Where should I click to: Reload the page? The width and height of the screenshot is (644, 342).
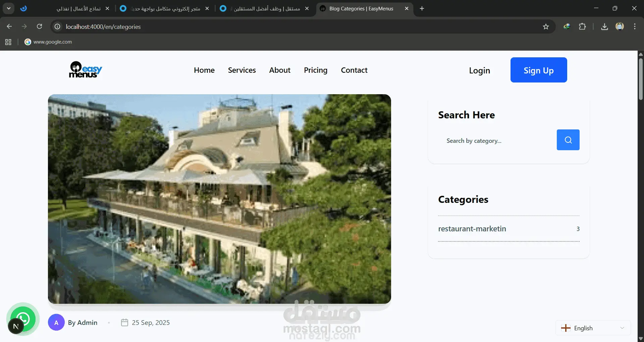[x=39, y=26]
